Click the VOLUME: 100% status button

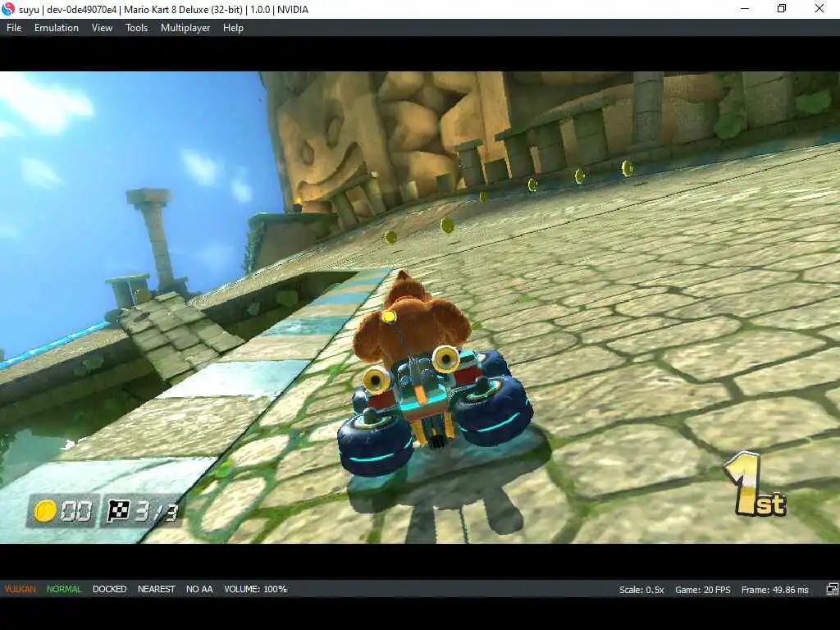pos(256,589)
